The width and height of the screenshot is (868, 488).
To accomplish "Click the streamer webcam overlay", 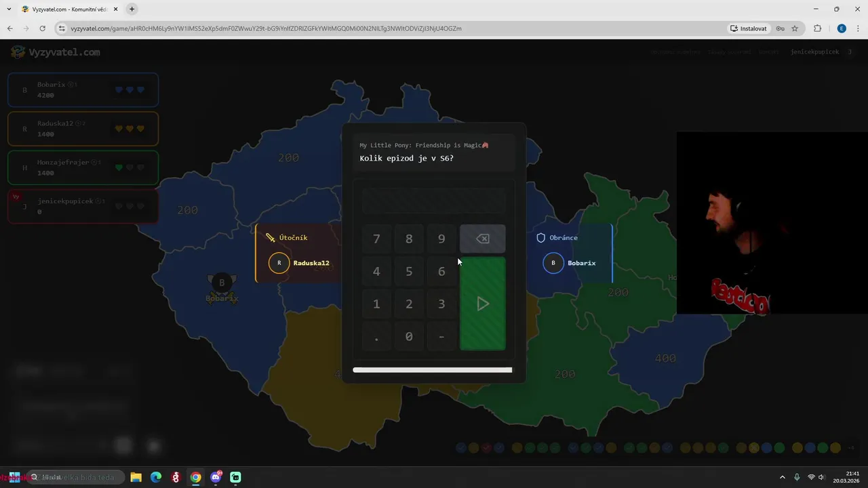I will click(x=772, y=223).
